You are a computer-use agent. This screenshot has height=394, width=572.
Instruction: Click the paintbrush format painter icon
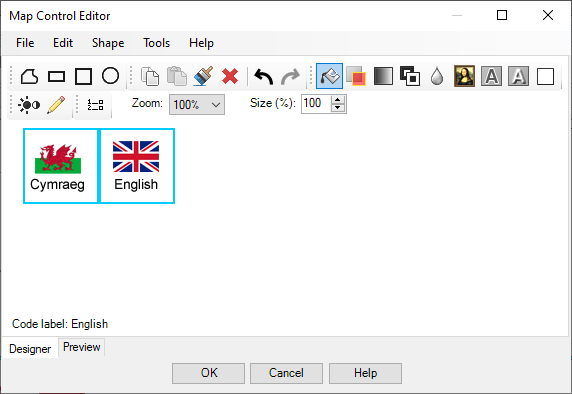click(203, 76)
